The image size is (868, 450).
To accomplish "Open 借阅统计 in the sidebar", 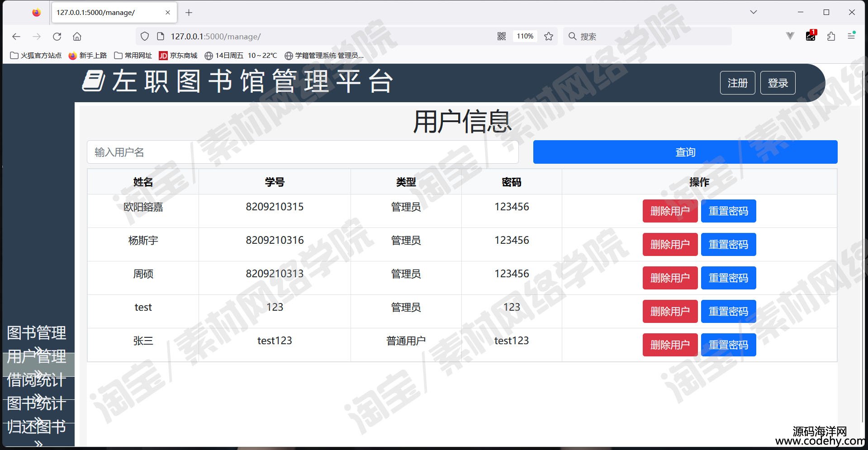I will pyautogui.click(x=37, y=380).
